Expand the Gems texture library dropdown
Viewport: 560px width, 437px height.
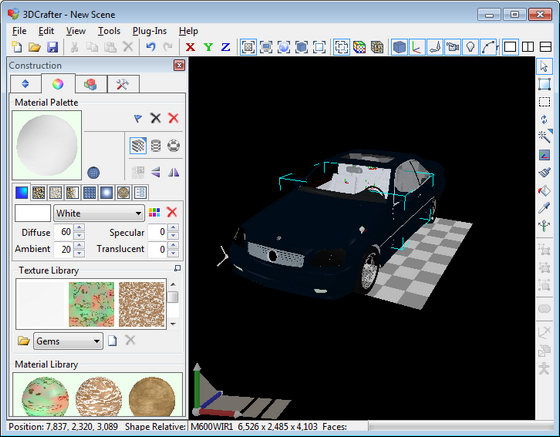point(68,341)
